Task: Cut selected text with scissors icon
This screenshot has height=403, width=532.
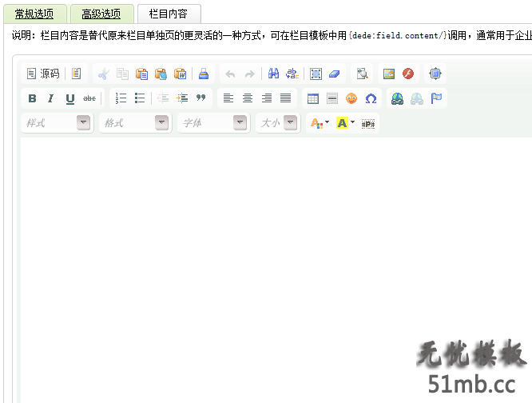Action: tap(104, 74)
